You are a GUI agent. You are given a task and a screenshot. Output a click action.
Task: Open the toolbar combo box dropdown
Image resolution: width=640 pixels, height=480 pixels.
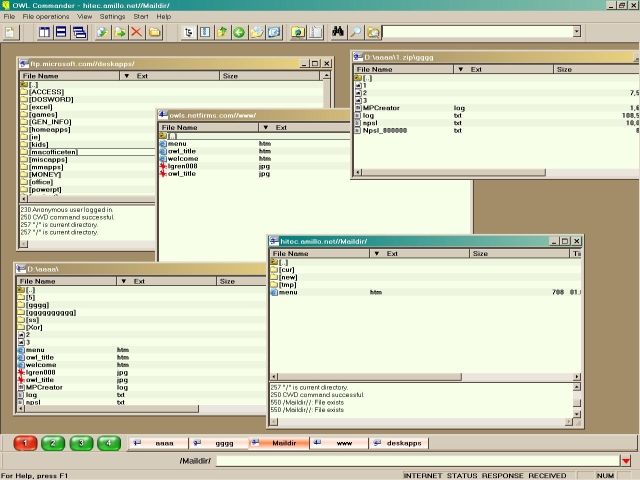tap(576, 32)
